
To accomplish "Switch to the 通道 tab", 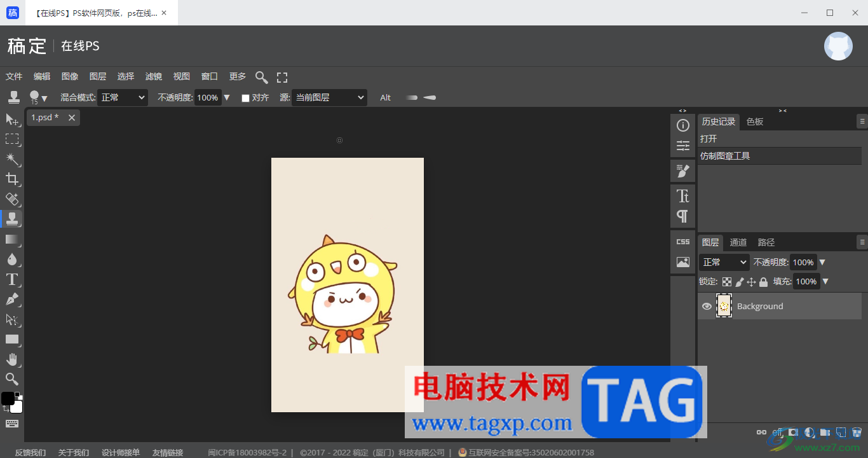I will [x=738, y=242].
